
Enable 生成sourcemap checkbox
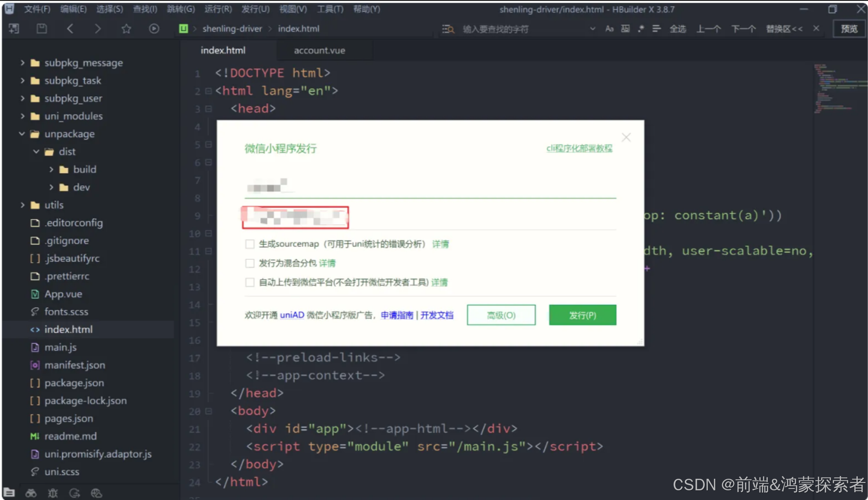(250, 244)
